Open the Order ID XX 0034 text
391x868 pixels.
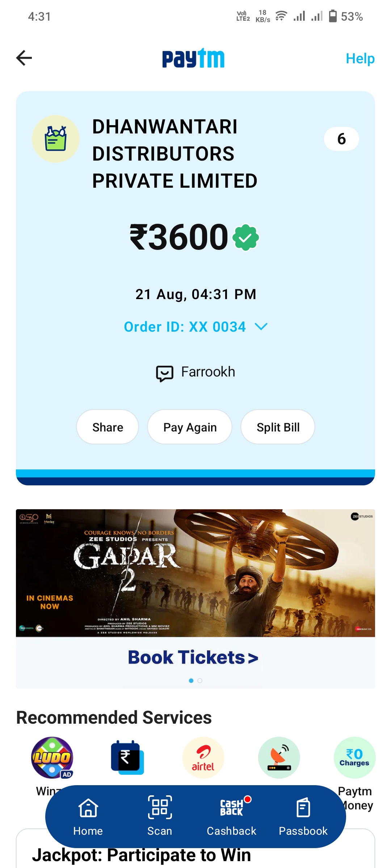pos(185,327)
